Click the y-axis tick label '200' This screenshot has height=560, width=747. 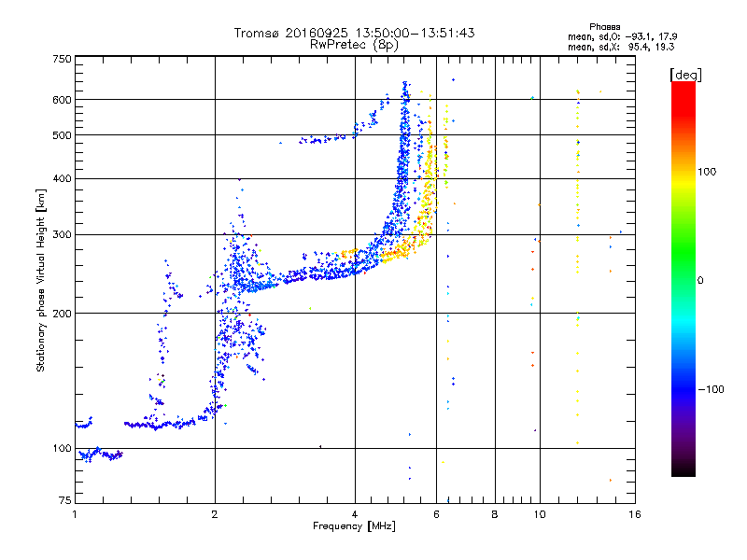[62, 314]
